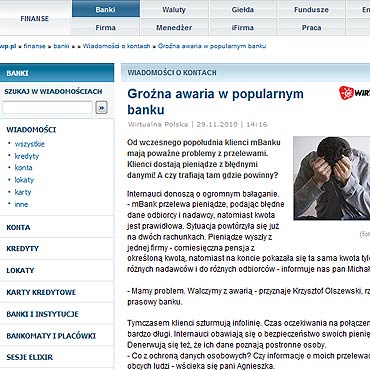
Task: Click Groźna awaria breadcrumb link
Action: (212, 46)
